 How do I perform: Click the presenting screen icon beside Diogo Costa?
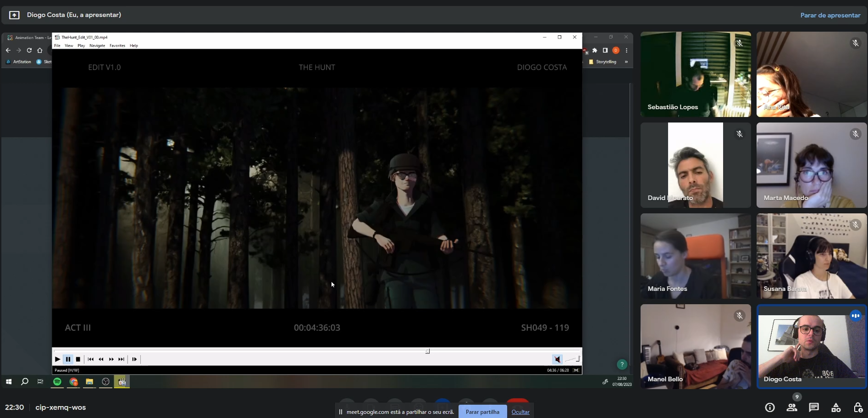14,15
